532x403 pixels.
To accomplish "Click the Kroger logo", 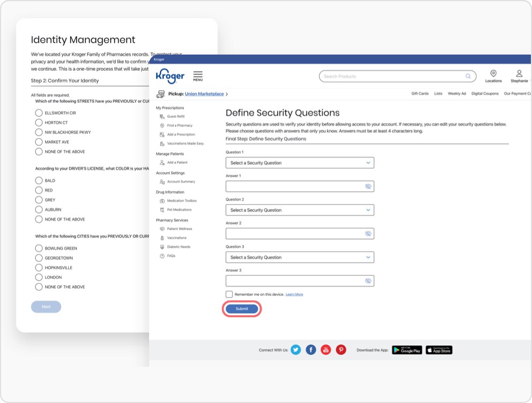I will 170,76.
